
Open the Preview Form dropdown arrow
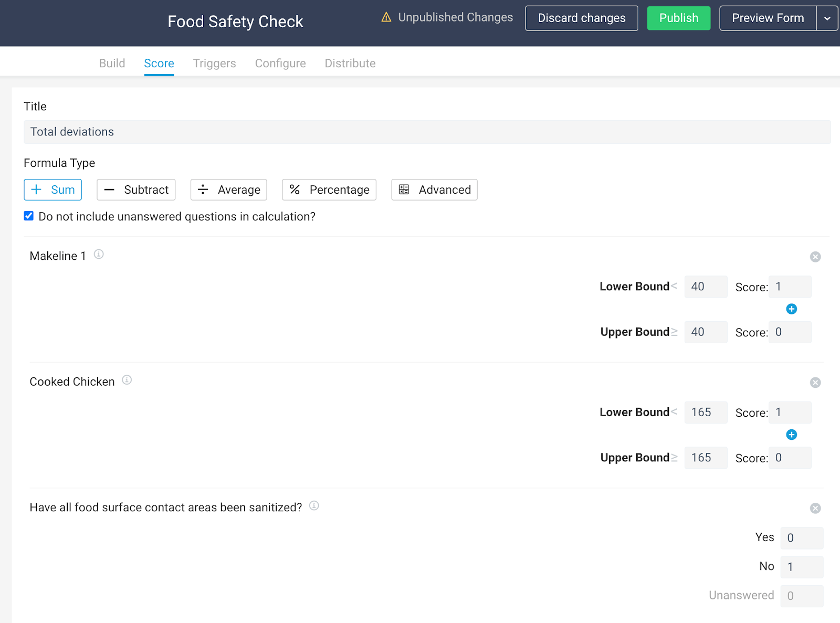827,18
